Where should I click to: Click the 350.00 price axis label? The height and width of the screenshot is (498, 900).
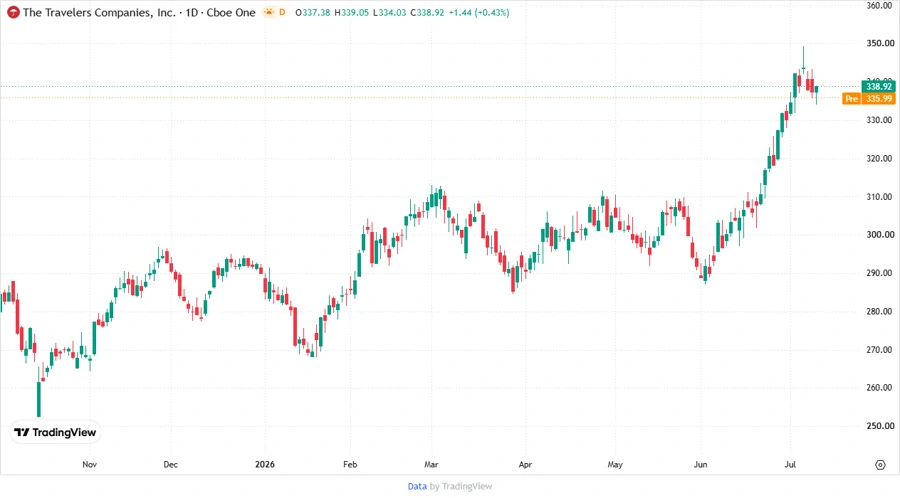(x=880, y=43)
